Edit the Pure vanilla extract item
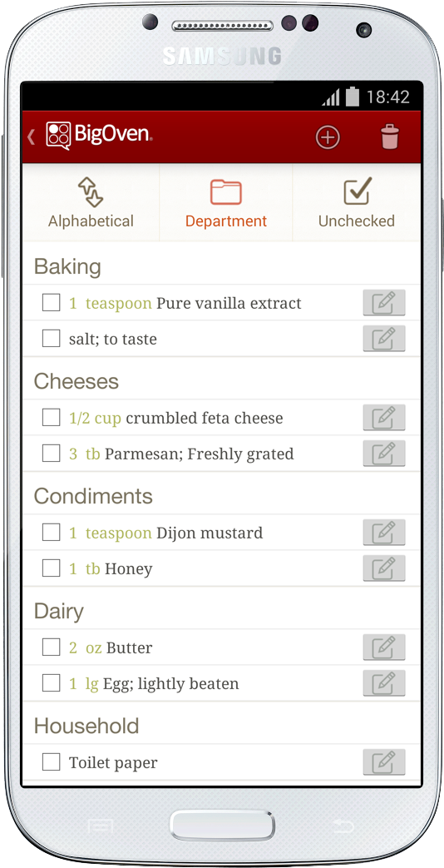This screenshot has width=444, height=868. 384,303
